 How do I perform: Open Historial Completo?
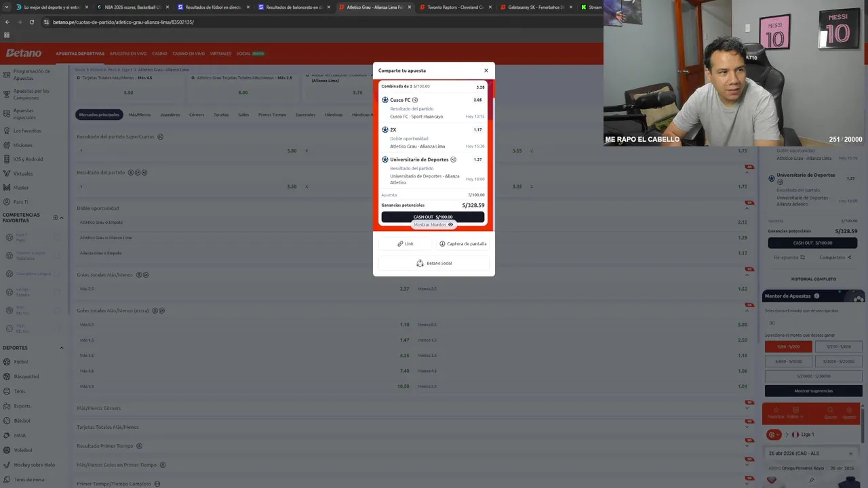[813, 279]
